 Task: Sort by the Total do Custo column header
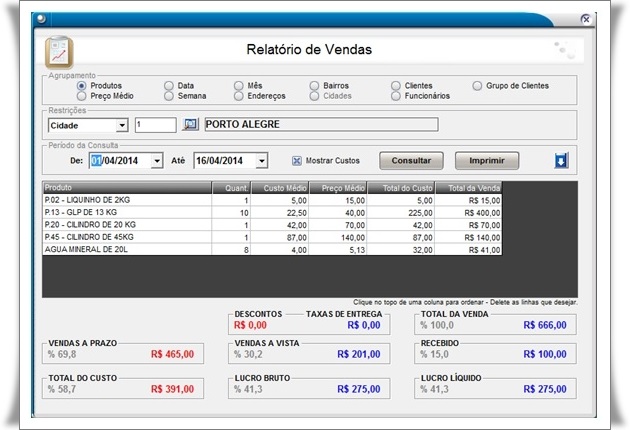tap(401, 188)
